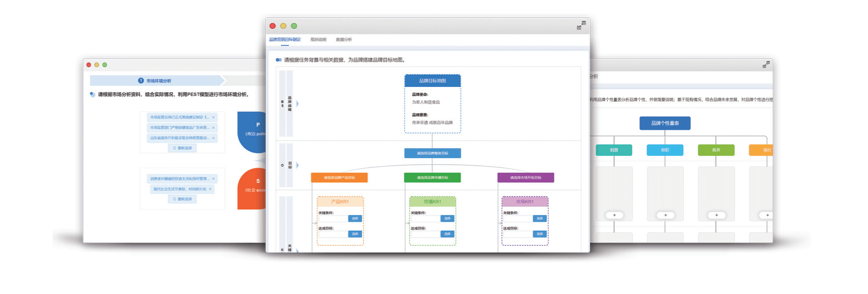Viewport: 868px width, 294px height.
Task: Click the fullscreen expand icon in center window
Action: (581, 26)
